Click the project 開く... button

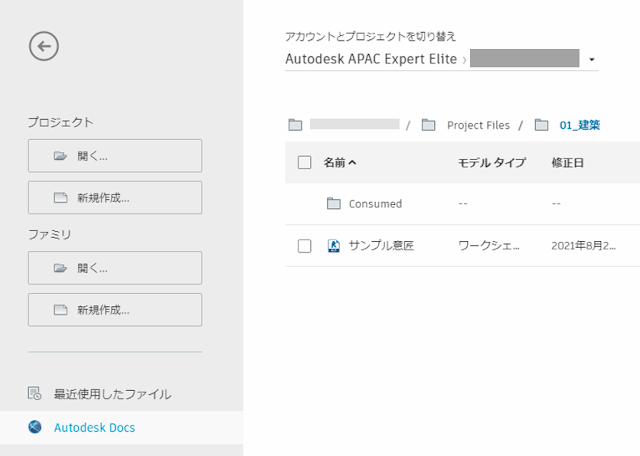(x=115, y=156)
